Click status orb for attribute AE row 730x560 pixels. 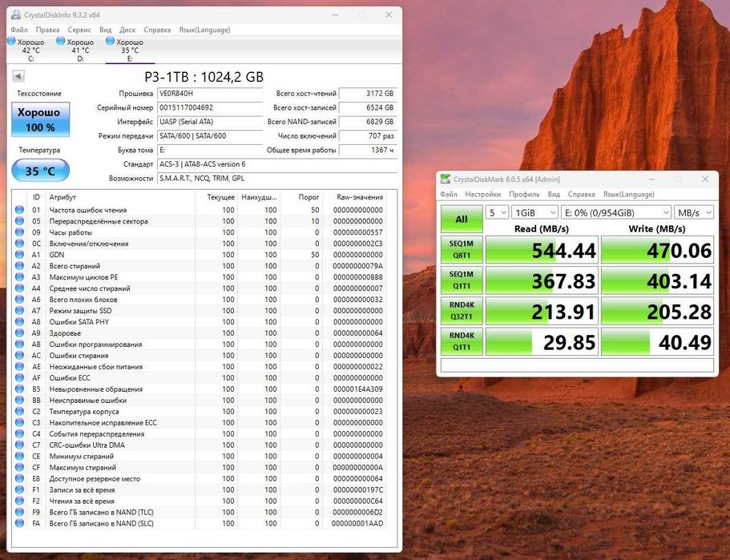coord(19,366)
